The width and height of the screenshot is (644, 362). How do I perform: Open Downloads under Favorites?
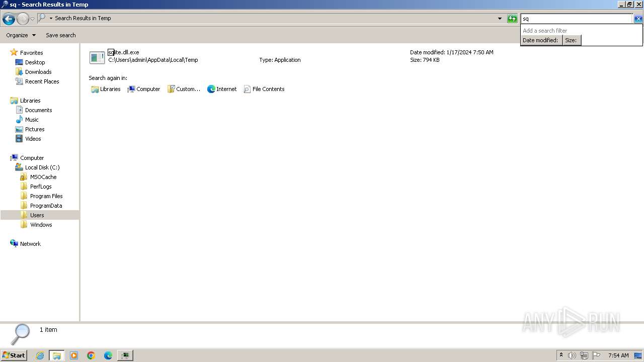pos(38,72)
